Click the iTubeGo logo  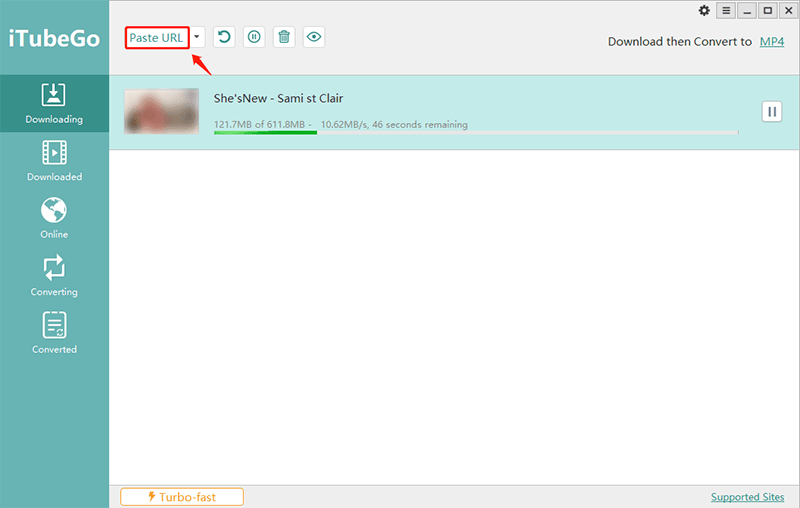pyautogui.click(x=54, y=39)
